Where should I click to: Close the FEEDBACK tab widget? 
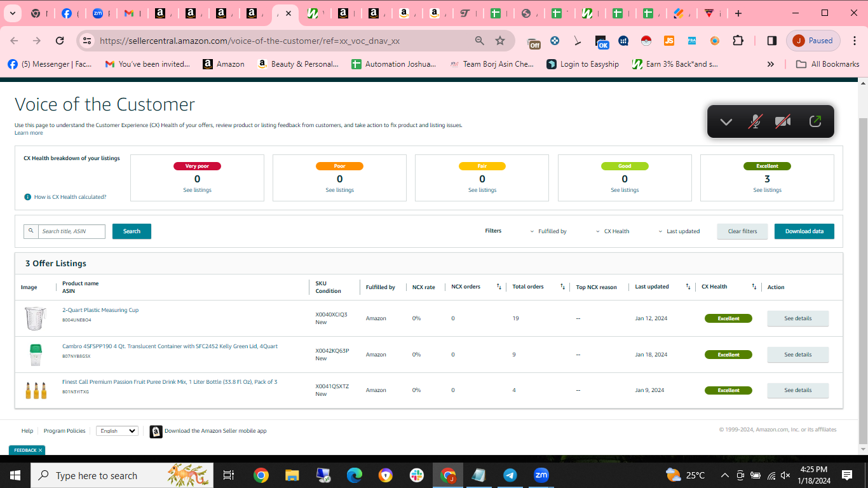40,450
